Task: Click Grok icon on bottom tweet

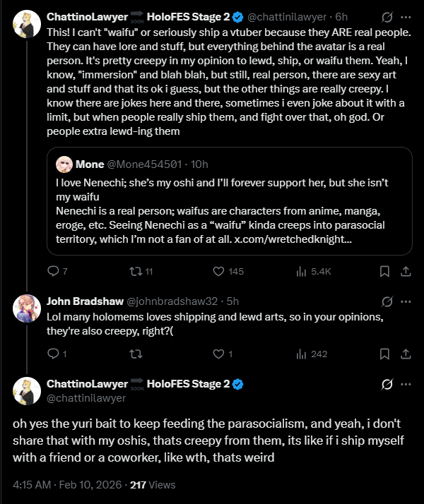Action: click(x=387, y=385)
